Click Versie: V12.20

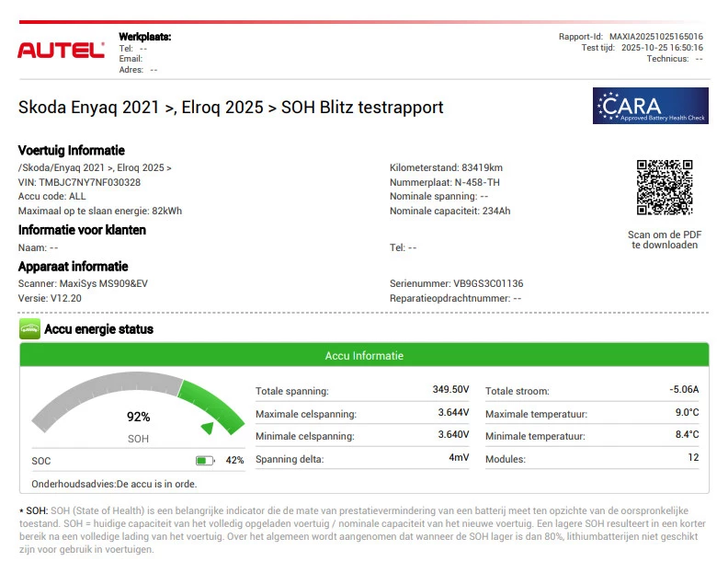[x=50, y=298]
